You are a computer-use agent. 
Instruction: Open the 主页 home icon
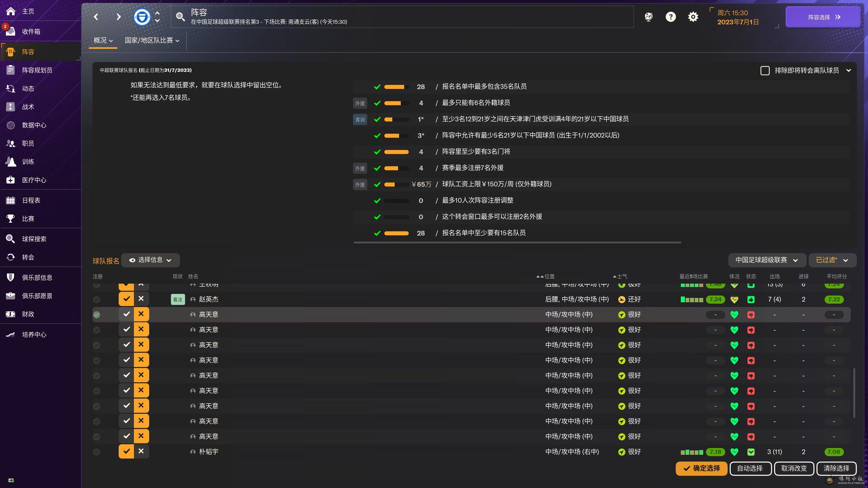[x=11, y=12]
